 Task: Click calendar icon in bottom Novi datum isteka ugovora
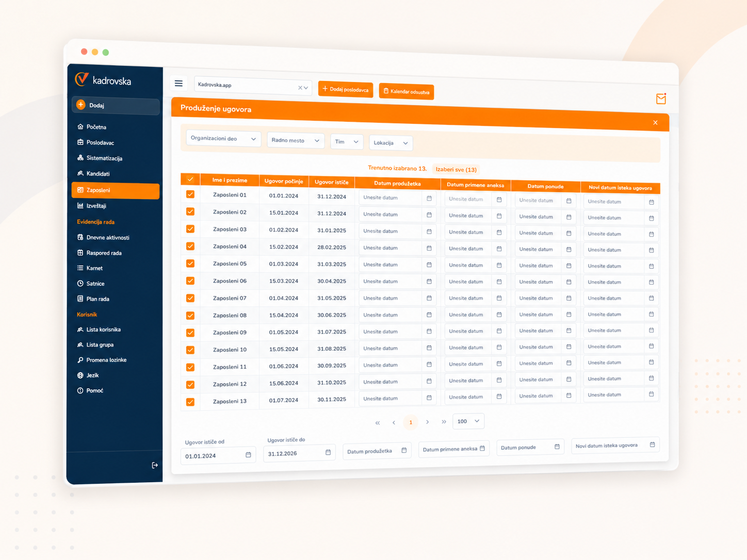pyautogui.click(x=652, y=444)
